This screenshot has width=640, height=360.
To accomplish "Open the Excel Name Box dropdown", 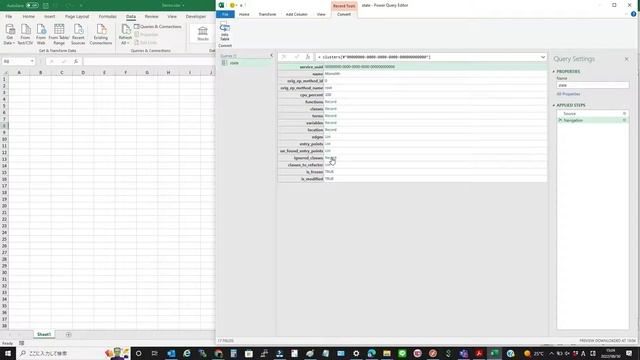I will (31, 61).
